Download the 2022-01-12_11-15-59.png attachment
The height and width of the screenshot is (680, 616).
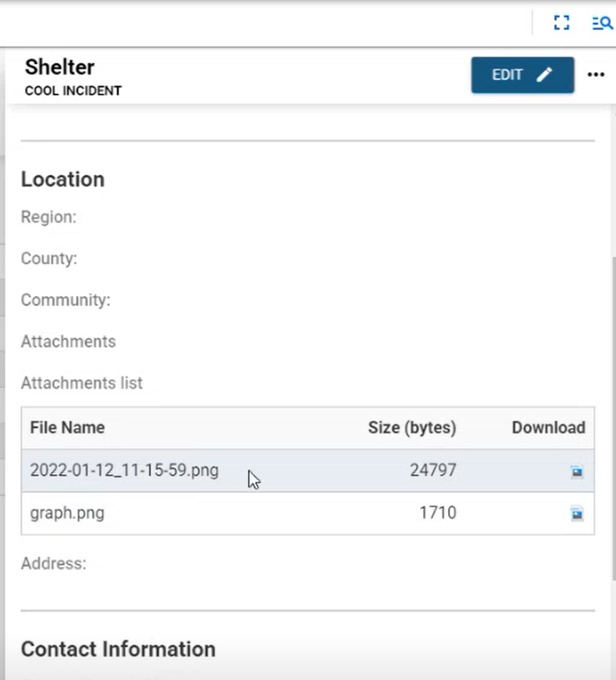(577, 471)
